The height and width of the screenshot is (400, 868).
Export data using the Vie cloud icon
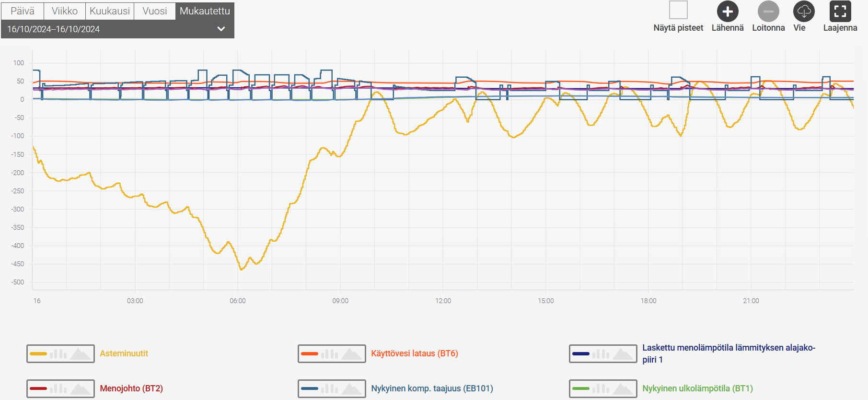point(804,12)
